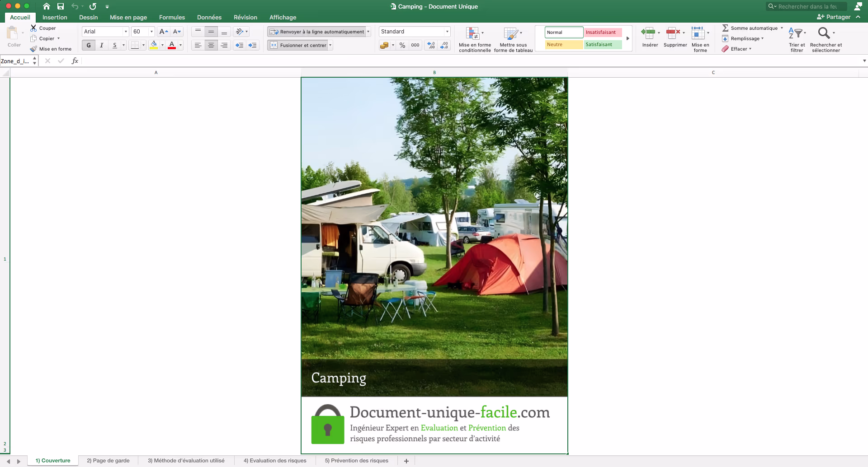Click the Mise en forme format painter
This screenshot has width=868, height=467.
(51, 49)
